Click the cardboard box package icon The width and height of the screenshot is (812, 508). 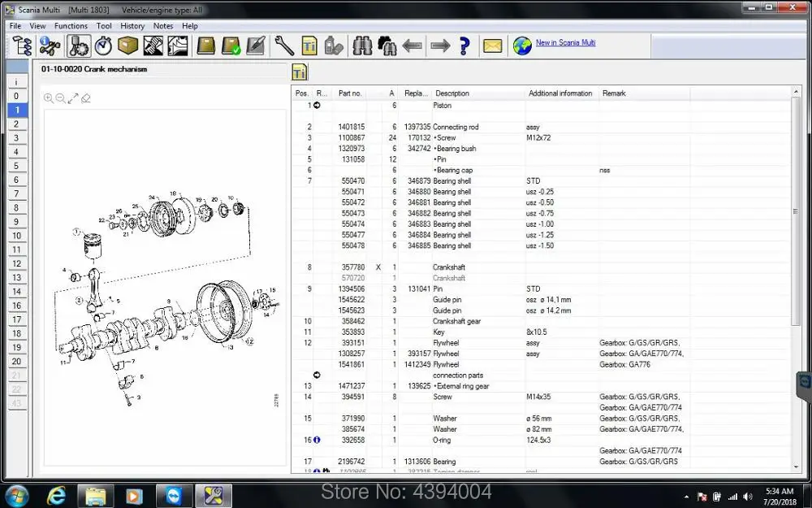click(127, 46)
